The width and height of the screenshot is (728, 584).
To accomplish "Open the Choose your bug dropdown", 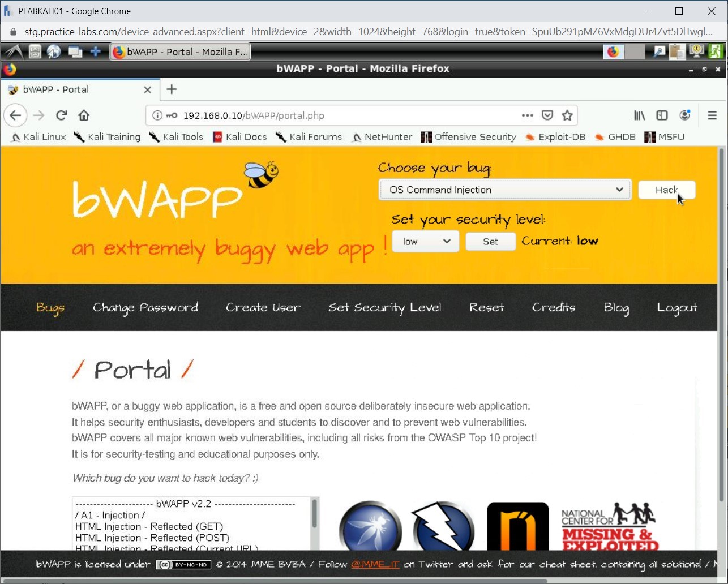I will click(504, 190).
